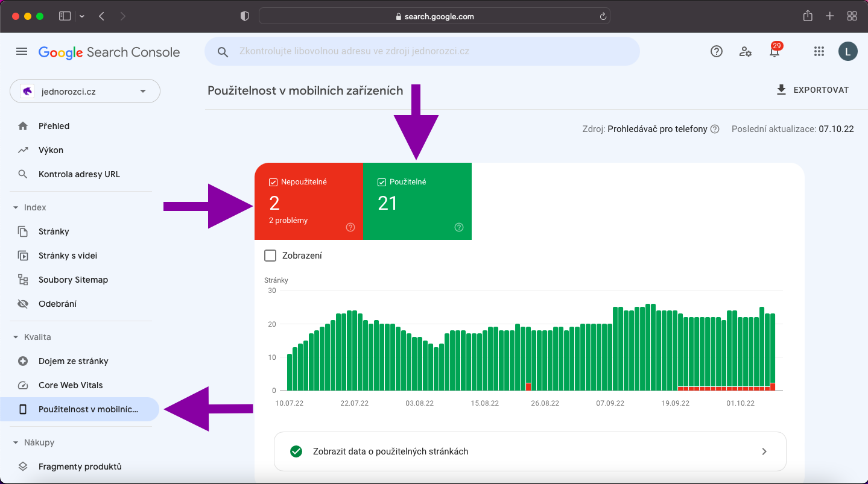Open Fragmenty produktů report

click(x=80, y=467)
